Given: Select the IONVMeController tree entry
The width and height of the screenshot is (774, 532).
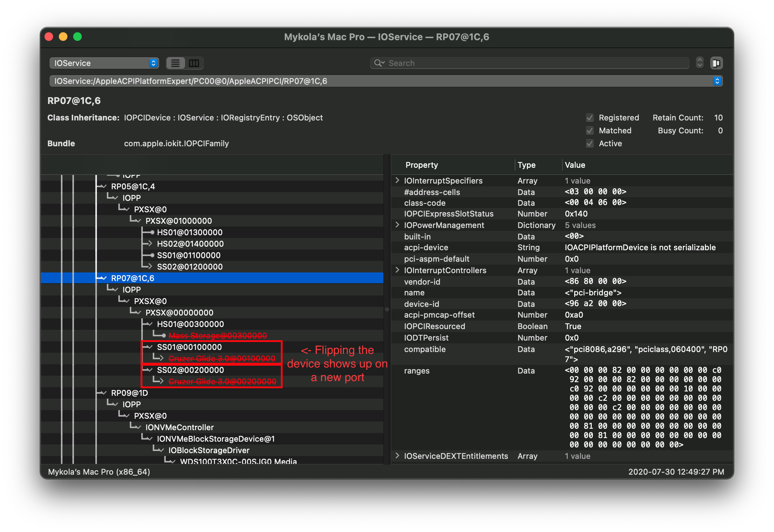Looking at the screenshot, I should pos(179,427).
